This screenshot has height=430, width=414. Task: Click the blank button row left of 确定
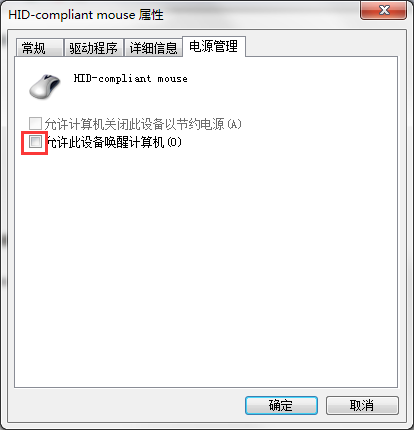(x=127, y=405)
